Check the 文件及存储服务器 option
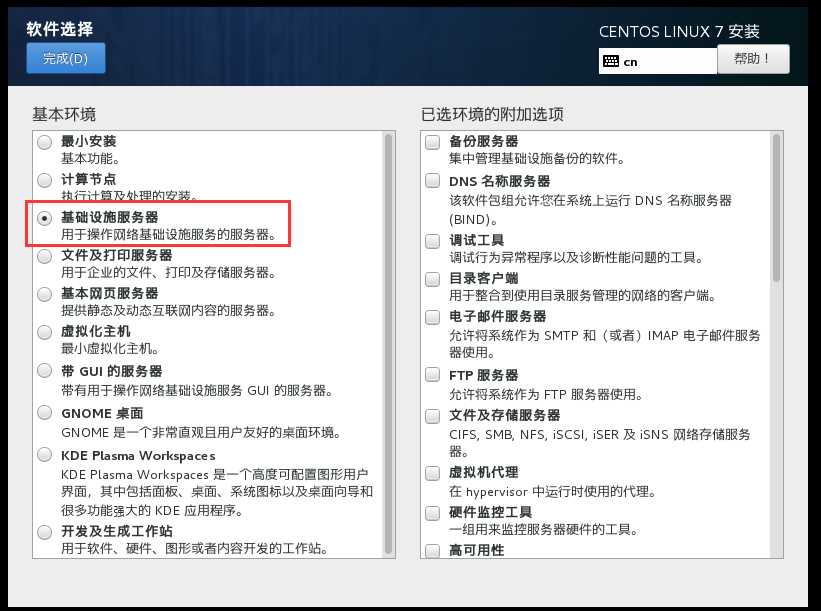The height and width of the screenshot is (611, 821). click(x=432, y=416)
